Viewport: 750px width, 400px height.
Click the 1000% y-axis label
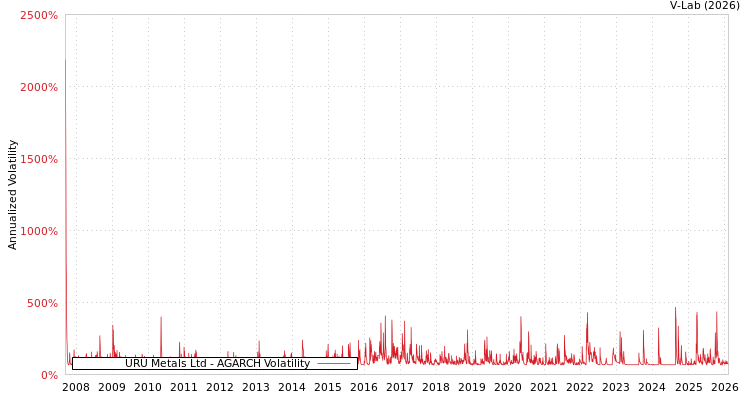pyautogui.click(x=39, y=231)
